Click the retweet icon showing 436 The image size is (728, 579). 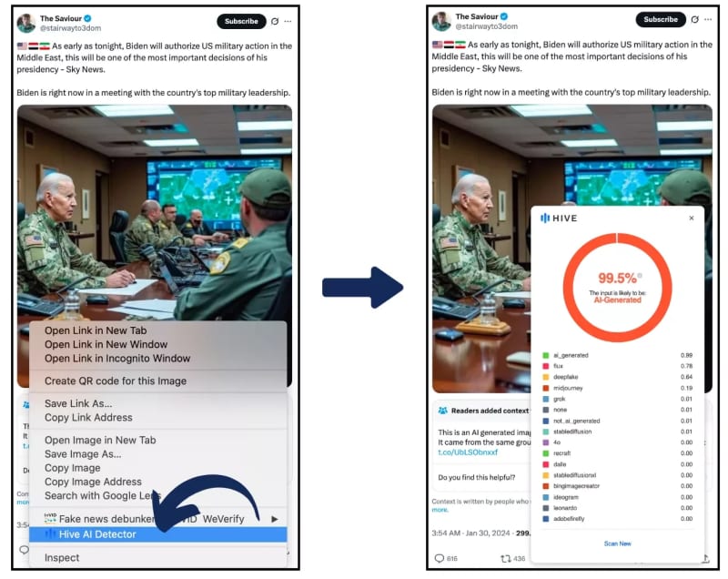[506, 559]
